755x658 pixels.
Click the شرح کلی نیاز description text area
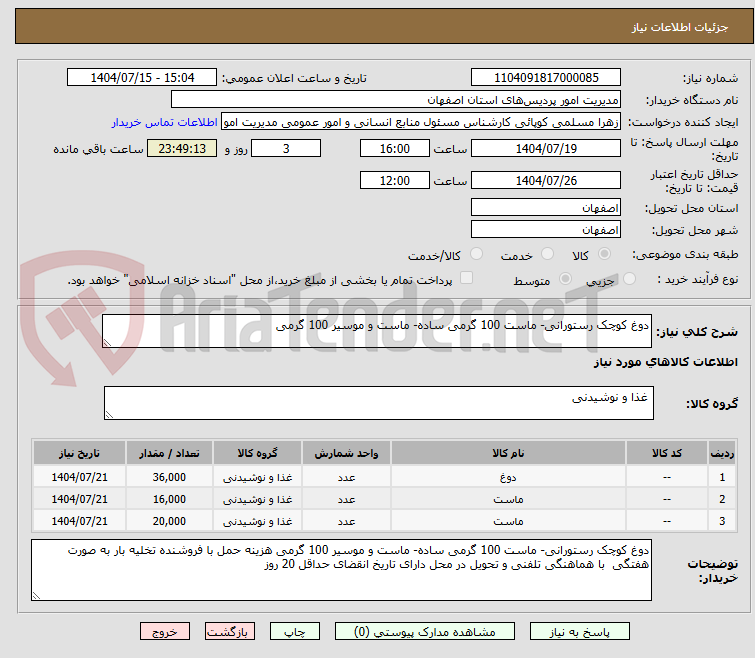[378, 331]
